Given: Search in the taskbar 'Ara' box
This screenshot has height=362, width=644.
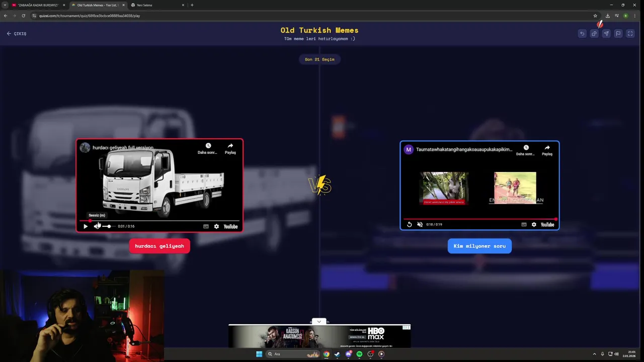Looking at the screenshot, I should pyautogui.click(x=293, y=354).
